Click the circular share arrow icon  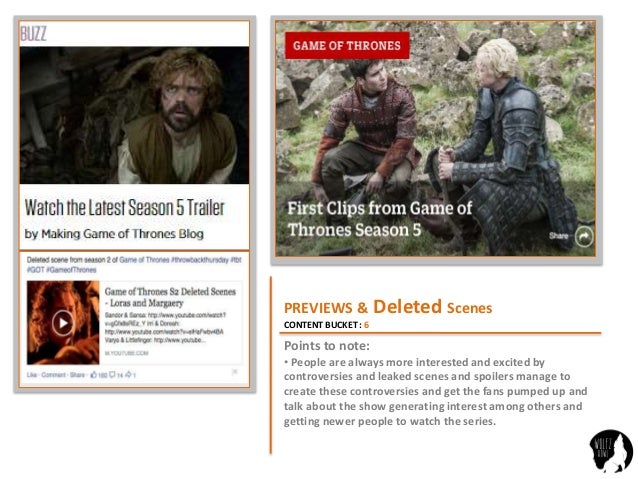click(x=583, y=236)
